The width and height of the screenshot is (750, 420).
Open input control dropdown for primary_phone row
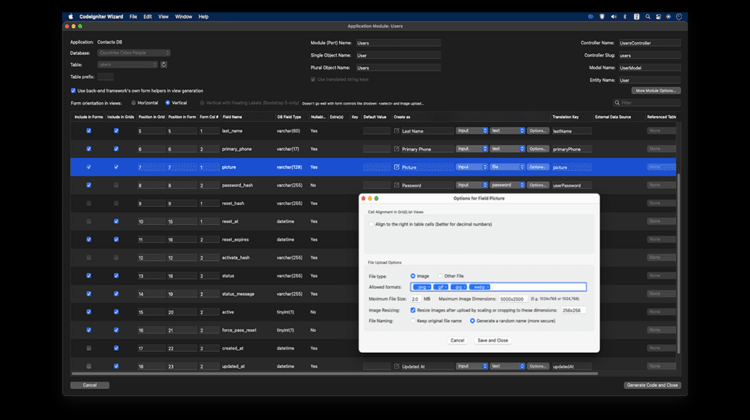[472, 149]
